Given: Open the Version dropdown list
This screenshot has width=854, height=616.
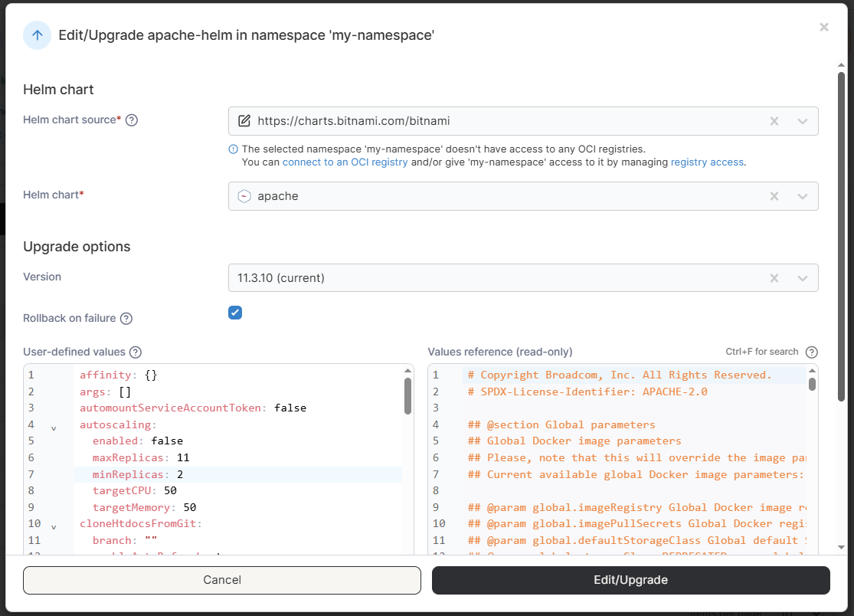Looking at the screenshot, I should pos(802,278).
